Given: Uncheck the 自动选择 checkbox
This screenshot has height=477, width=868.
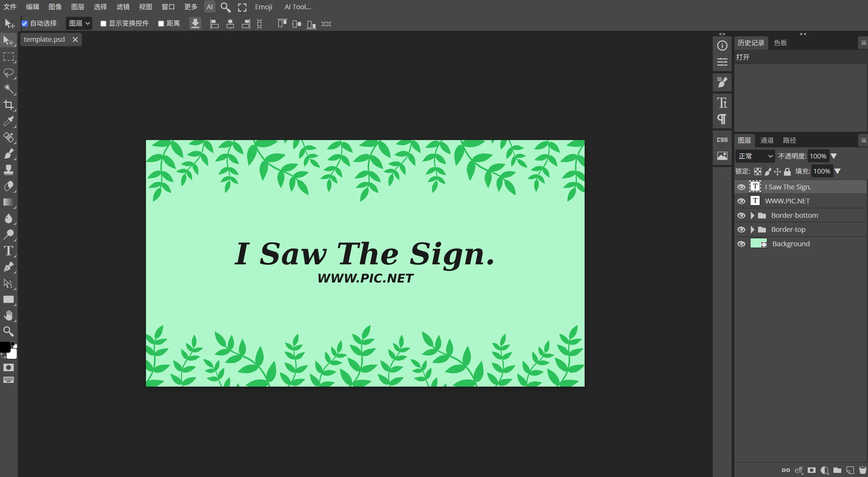Looking at the screenshot, I should tap(25, 24).
